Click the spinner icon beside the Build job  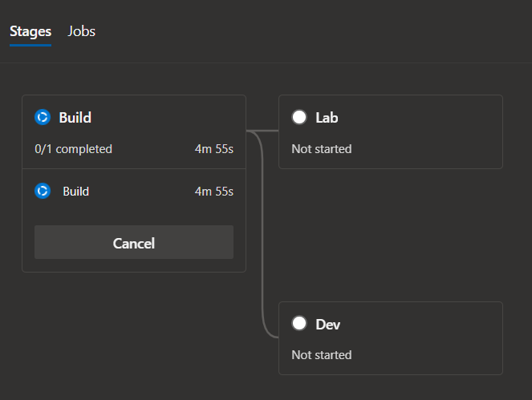[x=43, y=192]
